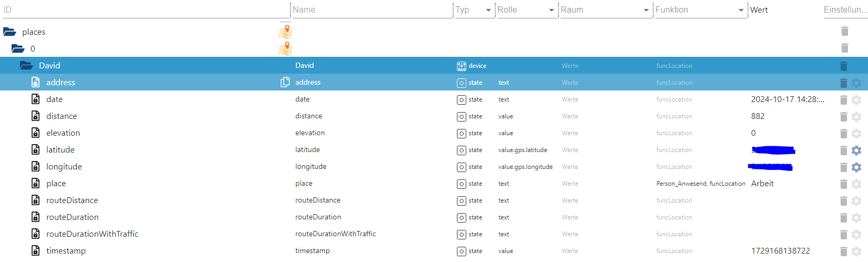Delete the David device

(x=843, y=66)
